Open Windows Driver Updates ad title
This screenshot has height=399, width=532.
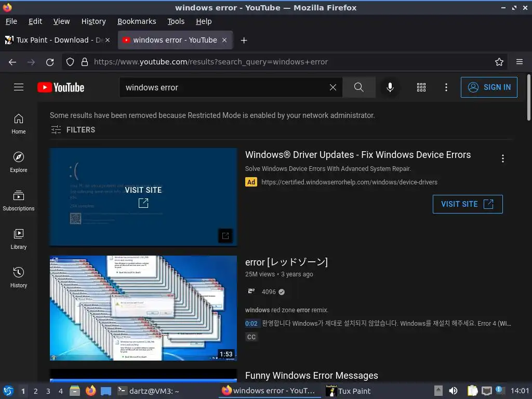point(358,155)
